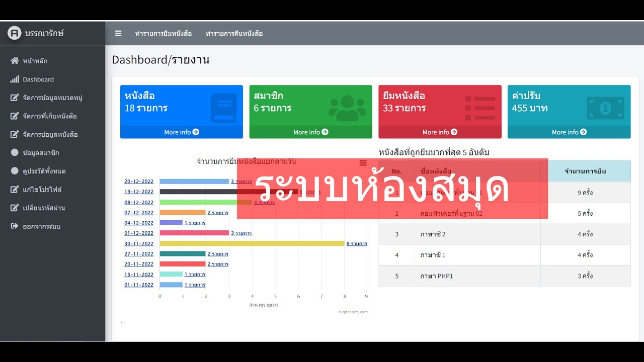Click ภาษา PHP1 table cell
Viewport: 644px width, 362px height.
tap(477, 276)
